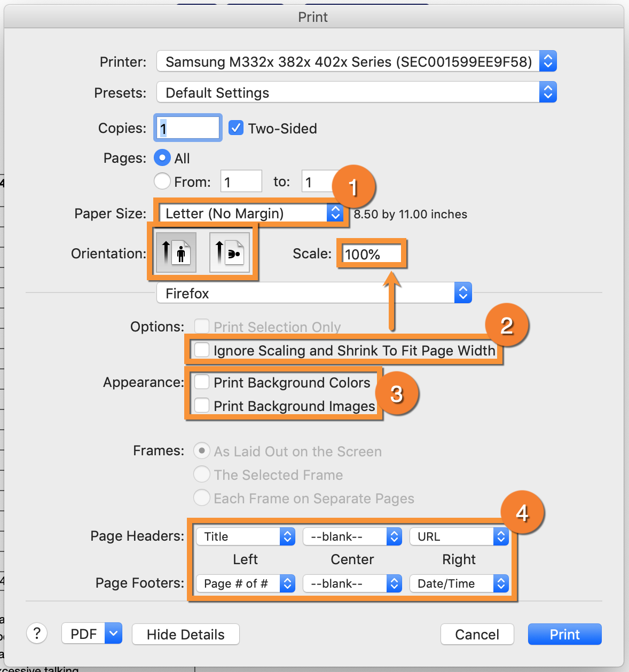Enable Print Background Colors
The height and width of the screenshot is (672, 629).
tap(202, 382)
